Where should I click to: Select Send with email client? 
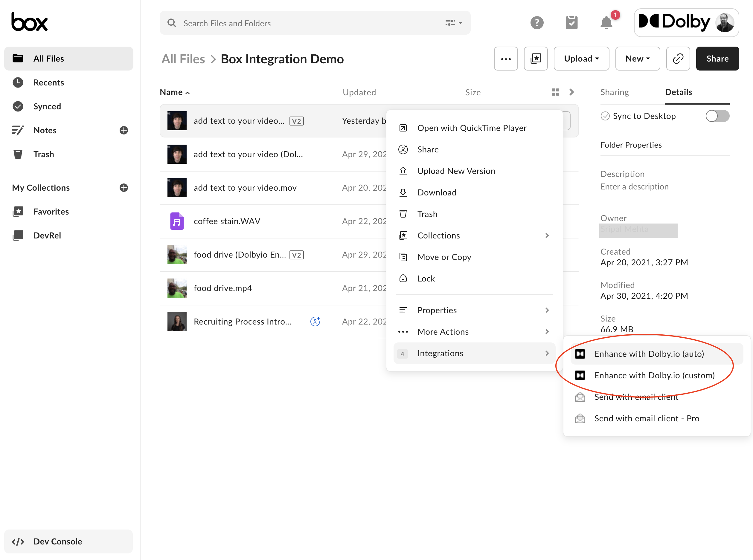(x=657, y=397)
